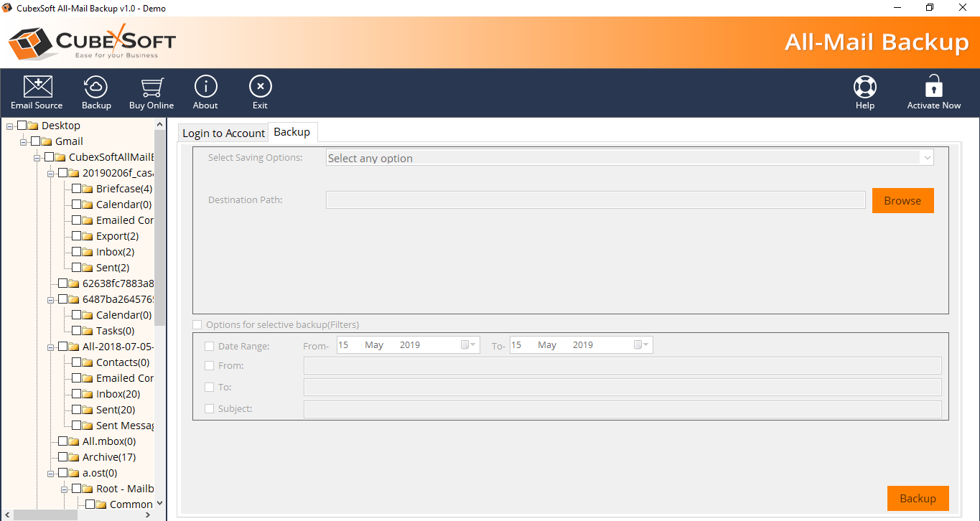Click folder icon beside Export(2)
The height and width of the screenshot is (521, 980).
pyautogui.click(x=88, y=236)
